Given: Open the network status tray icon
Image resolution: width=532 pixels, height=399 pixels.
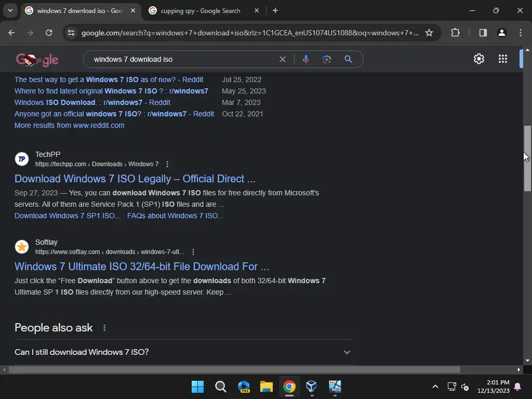Looking at the screenshot, I should pos(451,387).
